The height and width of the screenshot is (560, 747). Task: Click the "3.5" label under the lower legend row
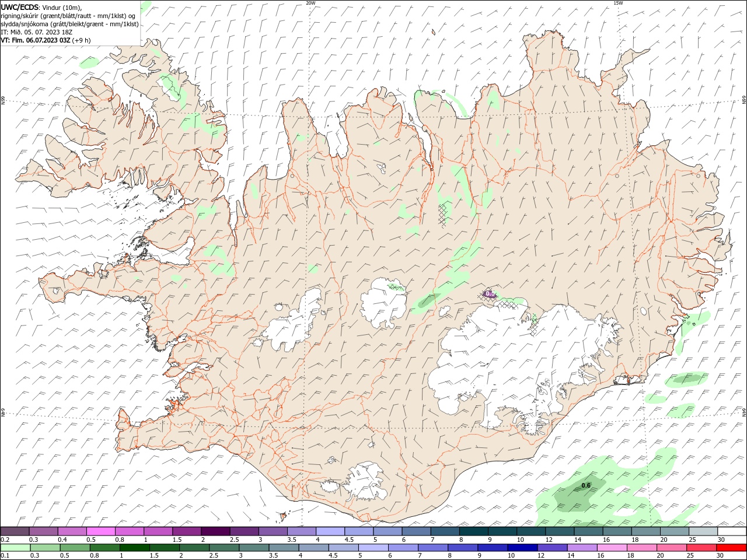click(273, 555)
